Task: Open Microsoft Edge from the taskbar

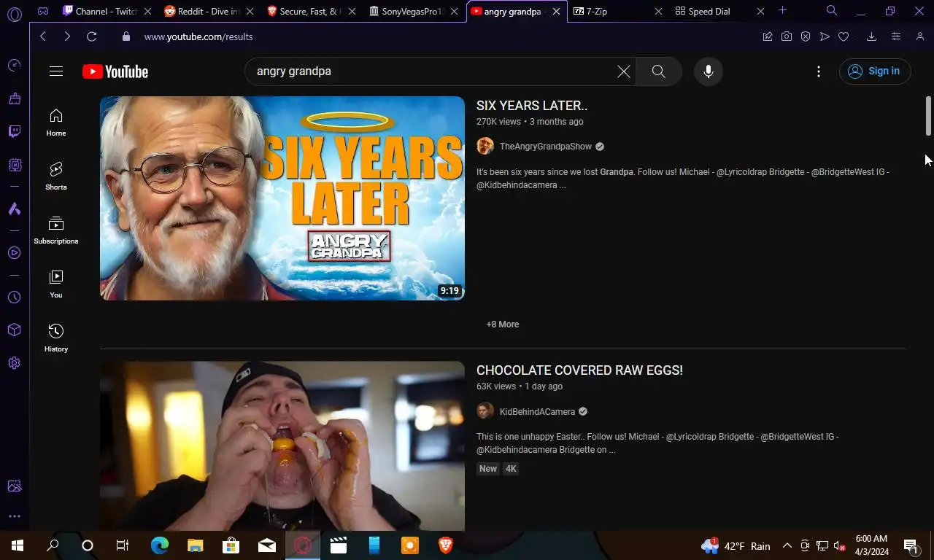Action: (x=159, y=545)
